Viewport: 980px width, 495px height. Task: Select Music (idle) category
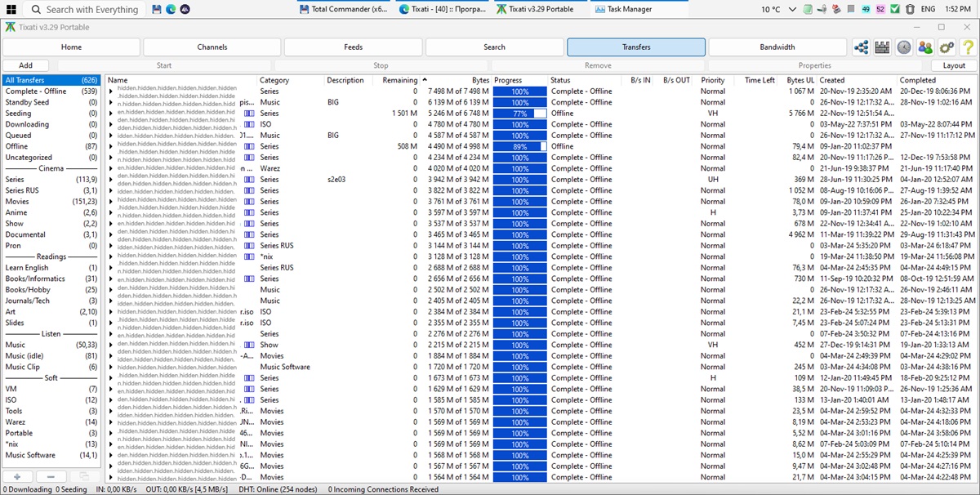point(51,356)
